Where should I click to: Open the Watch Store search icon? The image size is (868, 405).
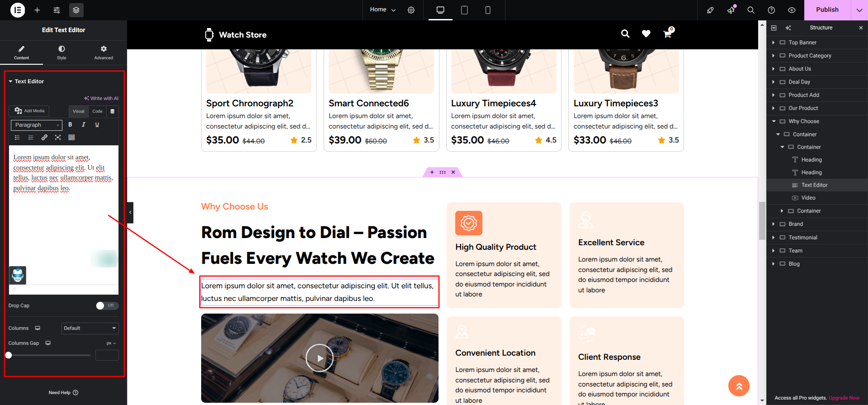pos(625,34)
